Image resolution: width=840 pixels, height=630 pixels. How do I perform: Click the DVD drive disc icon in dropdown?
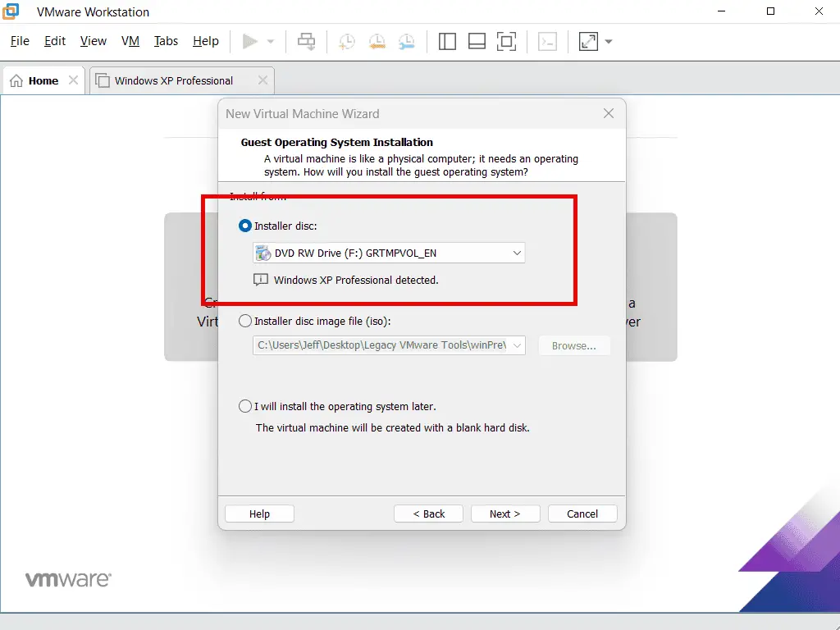(263, 253)
